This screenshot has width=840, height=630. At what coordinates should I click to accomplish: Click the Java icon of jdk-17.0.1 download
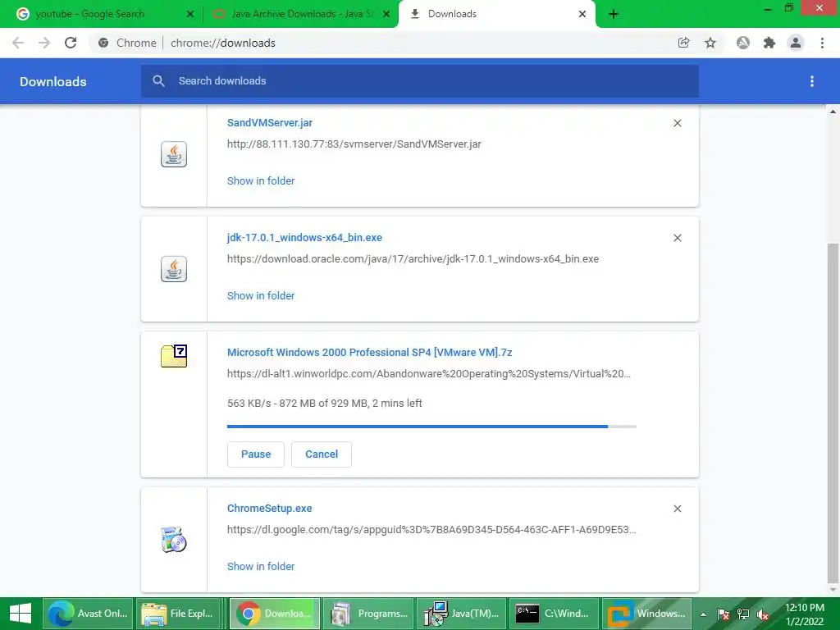pos(174,269)
